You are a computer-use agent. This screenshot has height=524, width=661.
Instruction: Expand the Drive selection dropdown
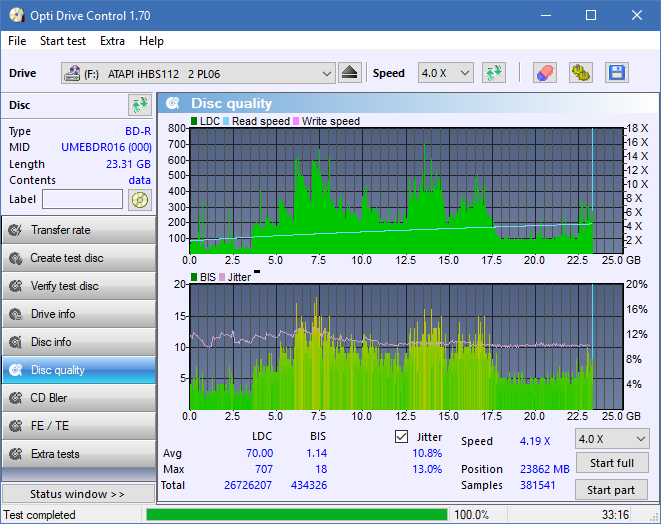pyautogui.click(x=327, y=73)
